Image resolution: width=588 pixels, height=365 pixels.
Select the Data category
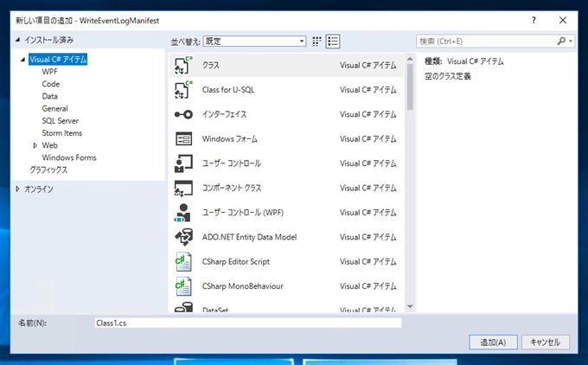point(50,96)
